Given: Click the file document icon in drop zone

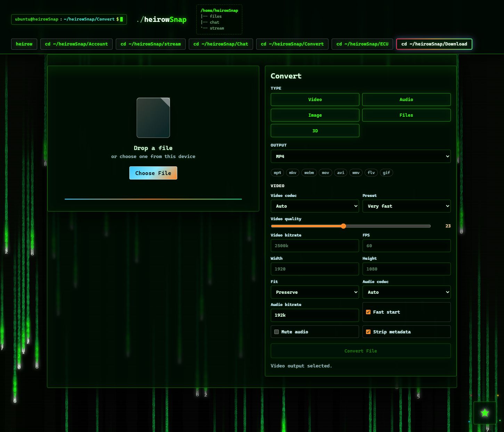Looking at the screenshot, I should coord(153,118).
